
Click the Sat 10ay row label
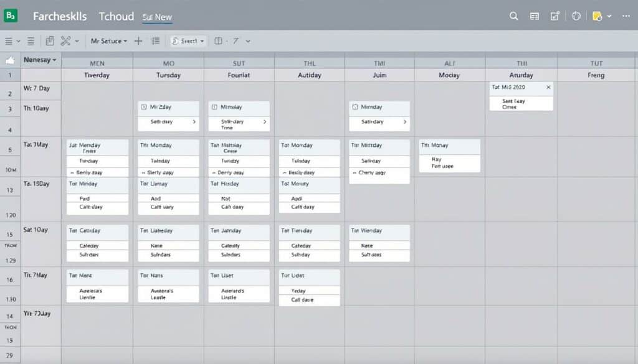tap(36, 230)
